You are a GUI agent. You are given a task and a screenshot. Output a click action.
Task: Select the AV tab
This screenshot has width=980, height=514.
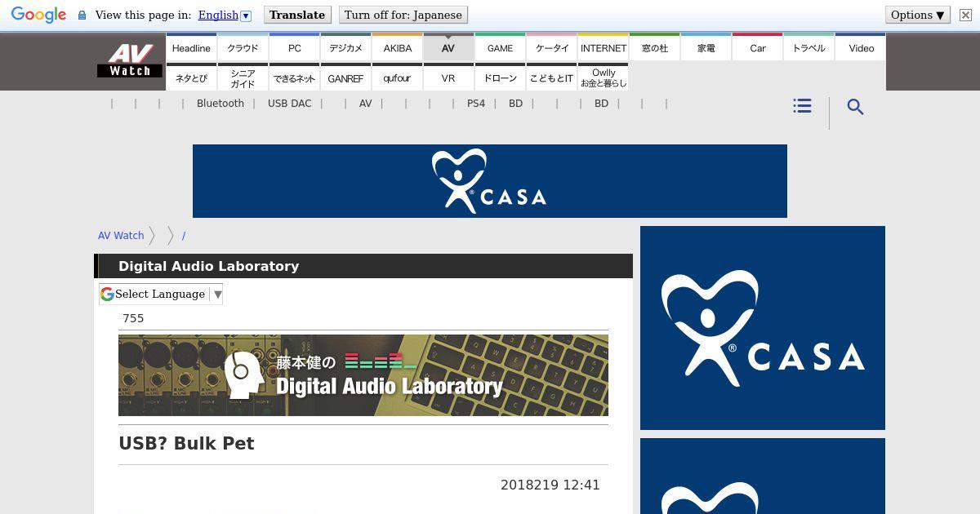(448, 47)
